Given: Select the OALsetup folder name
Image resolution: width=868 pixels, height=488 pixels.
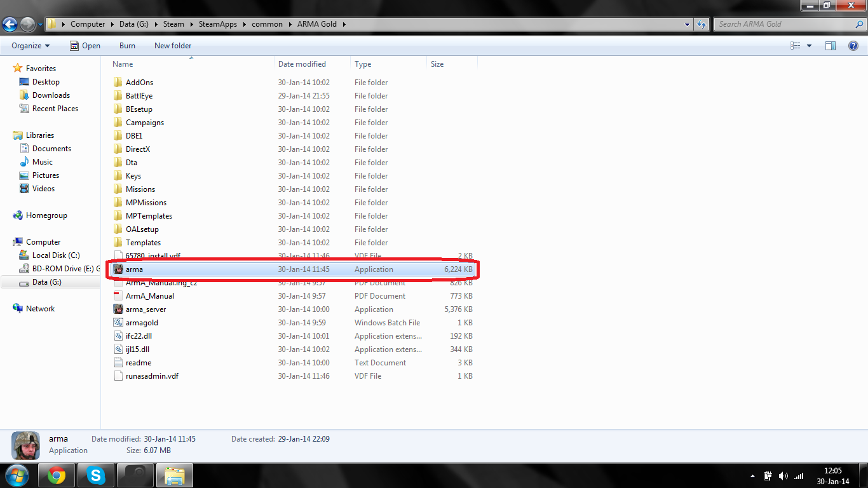Looking at the screenshot, I should 142,229.
